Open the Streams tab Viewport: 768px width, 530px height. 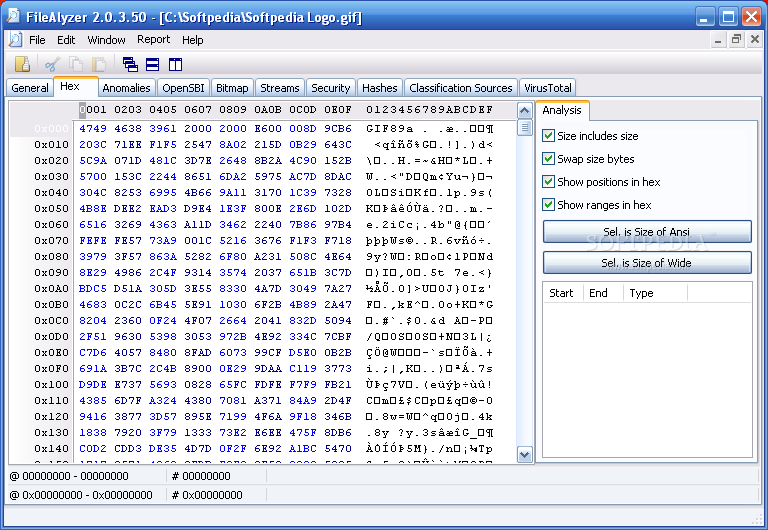click(280, 88)
